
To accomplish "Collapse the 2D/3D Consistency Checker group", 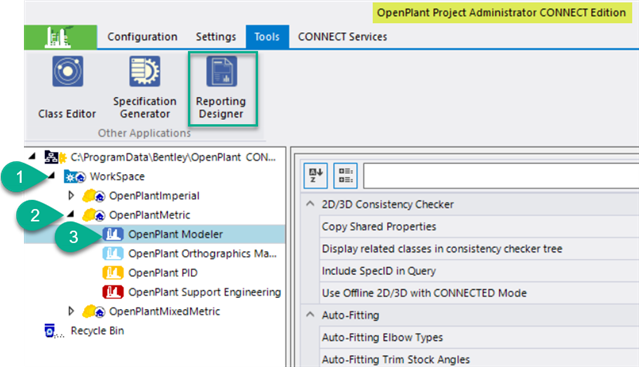I will [x=310, y=204].
